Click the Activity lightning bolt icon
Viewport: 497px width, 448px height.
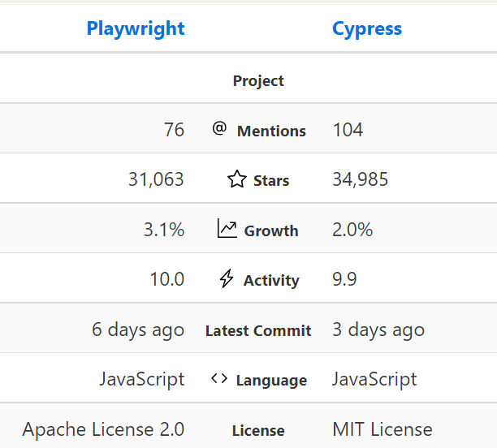point(227,278)
